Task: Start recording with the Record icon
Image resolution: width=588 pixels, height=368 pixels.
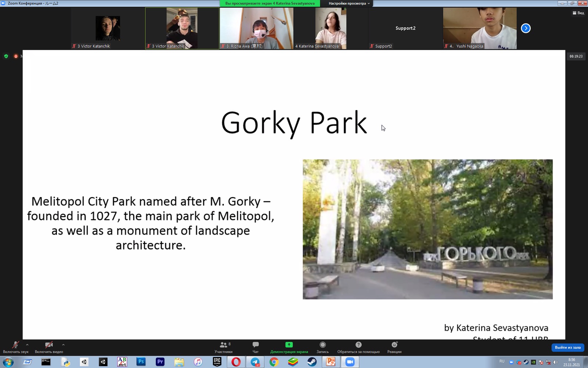Action: (322, 345)
